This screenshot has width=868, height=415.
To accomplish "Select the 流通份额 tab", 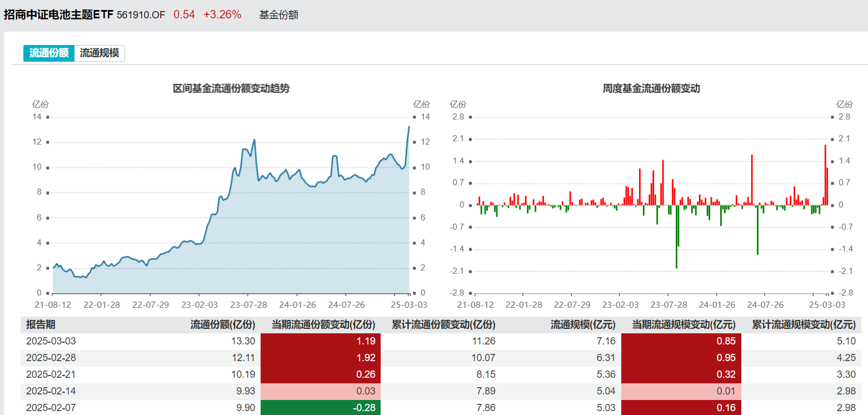I will coord(49,53).
